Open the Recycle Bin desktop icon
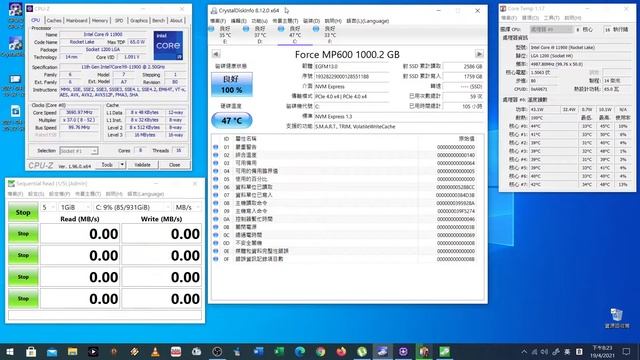 pos(616,318)
